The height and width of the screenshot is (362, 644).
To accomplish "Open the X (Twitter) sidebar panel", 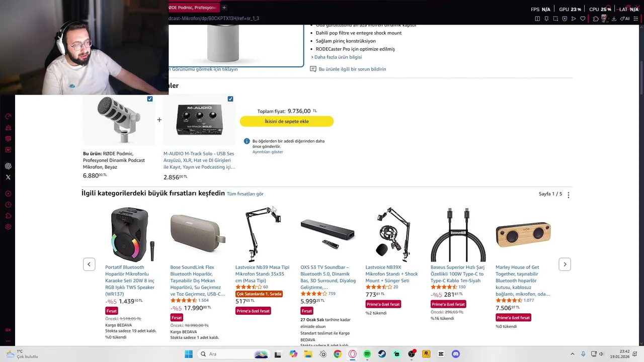I will [x=8, y=177].
